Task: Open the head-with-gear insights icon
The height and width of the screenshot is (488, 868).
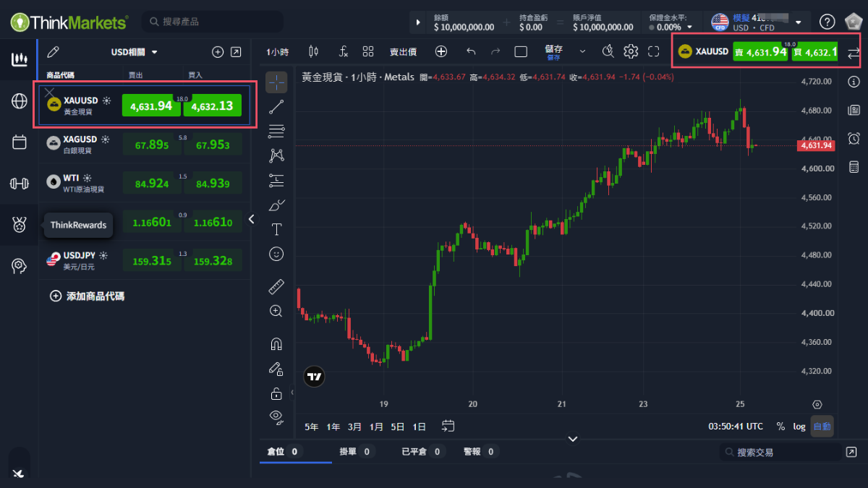Action: pyautogui.click(x=20, y=266)
